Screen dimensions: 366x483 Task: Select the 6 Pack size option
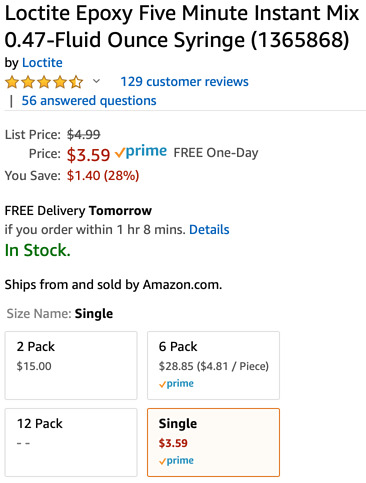point(213,365)
